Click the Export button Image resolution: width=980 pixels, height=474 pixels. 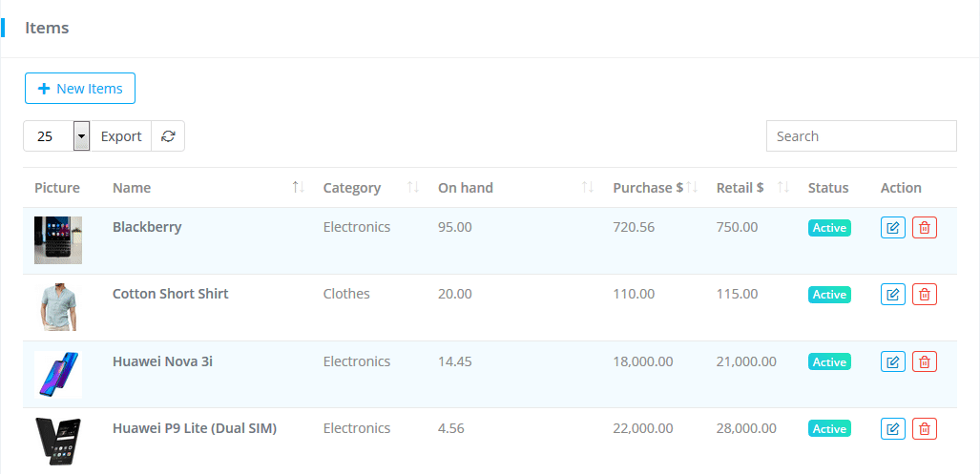coord(121,136)
